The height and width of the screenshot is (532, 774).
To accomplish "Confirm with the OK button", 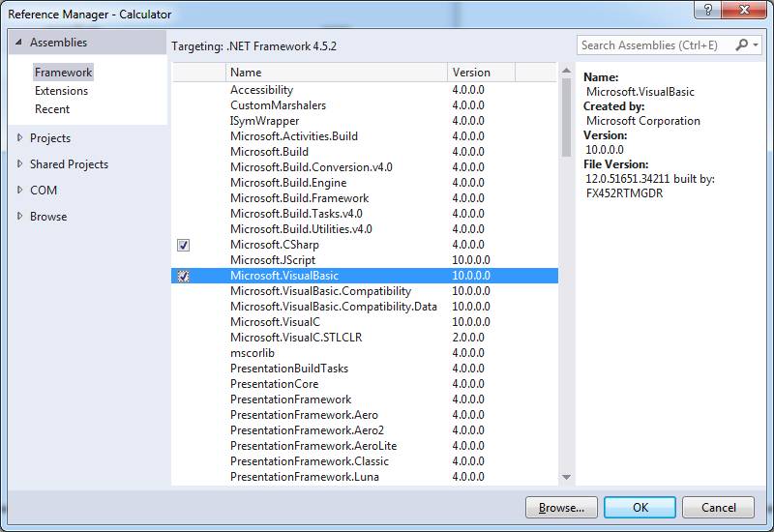I will coord(640,507).
